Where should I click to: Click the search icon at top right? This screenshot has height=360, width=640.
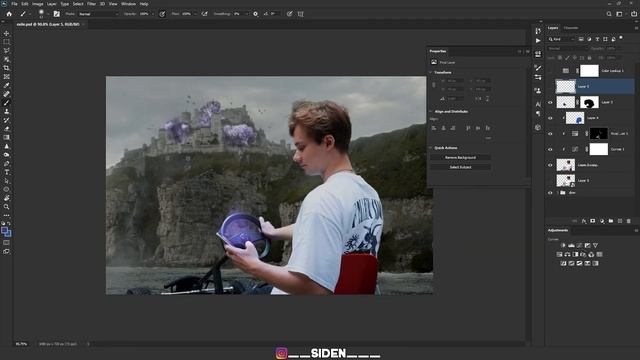click(609, 14)
